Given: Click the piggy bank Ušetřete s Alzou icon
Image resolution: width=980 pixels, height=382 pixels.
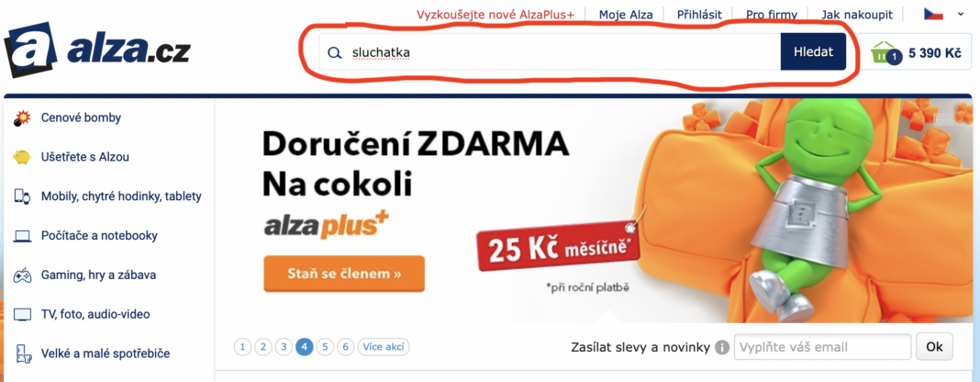Looking at the screenshot, I should [x=22, y=157].
